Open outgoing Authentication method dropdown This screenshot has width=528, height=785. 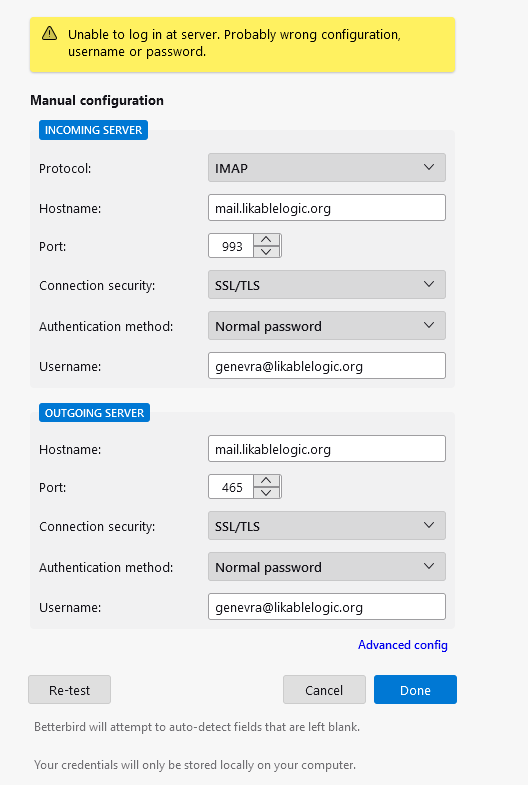click(x=327, y=567)
